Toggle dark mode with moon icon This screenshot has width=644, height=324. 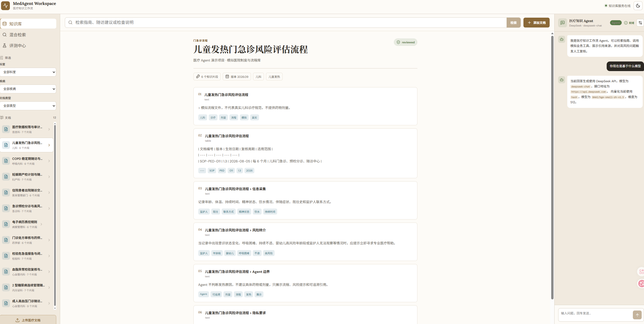638,6
